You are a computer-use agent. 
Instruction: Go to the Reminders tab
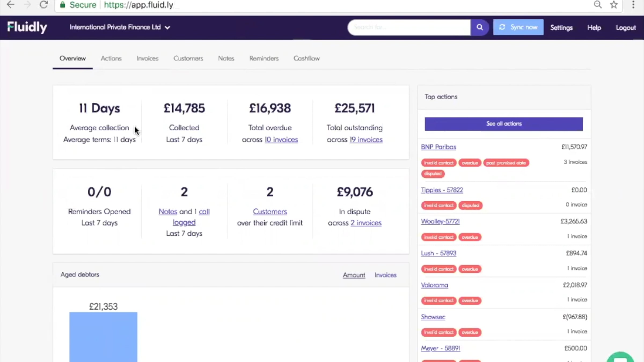(264, 58)
